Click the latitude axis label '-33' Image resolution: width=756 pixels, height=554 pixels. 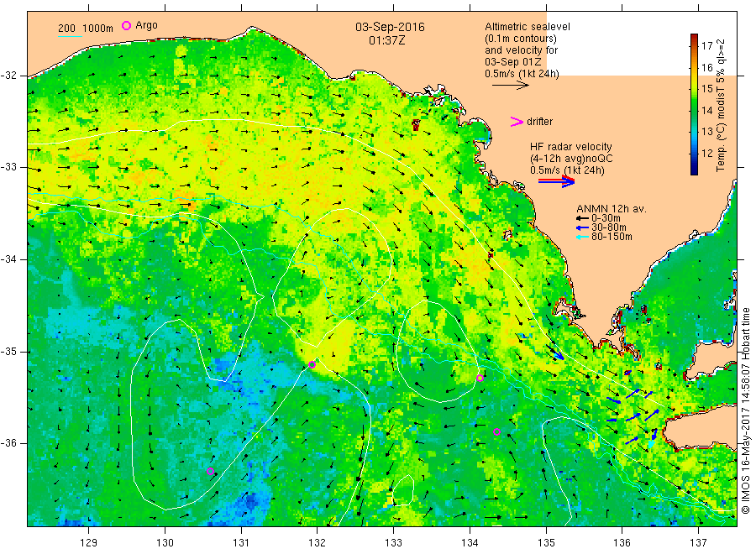point(8,167)
